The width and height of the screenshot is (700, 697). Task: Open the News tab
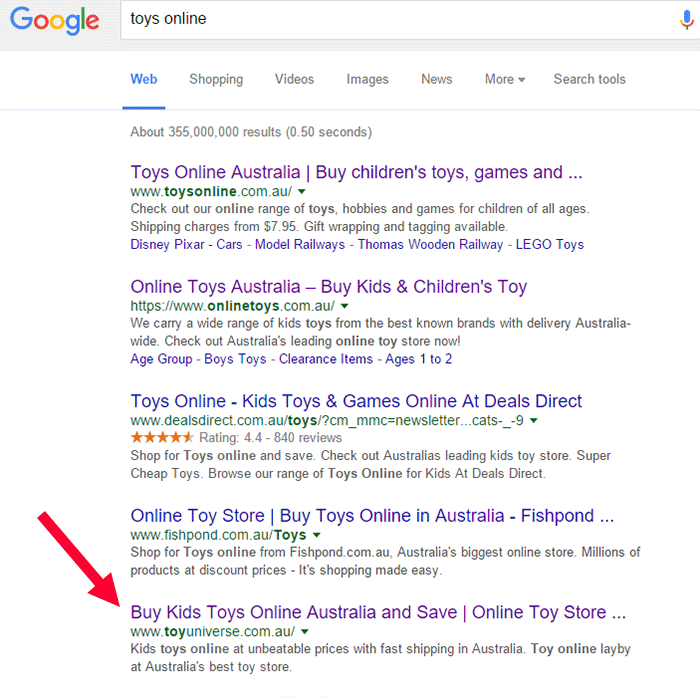click(x=437, y=79)
